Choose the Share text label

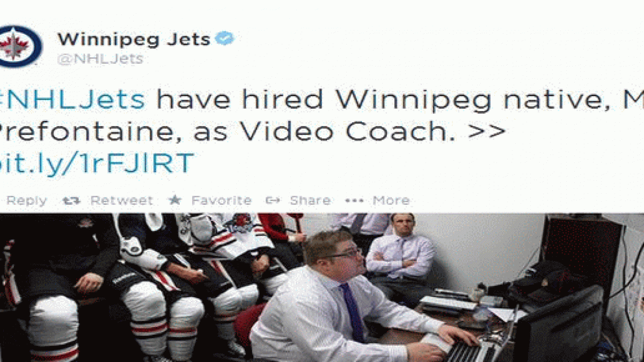click(310, 201)
